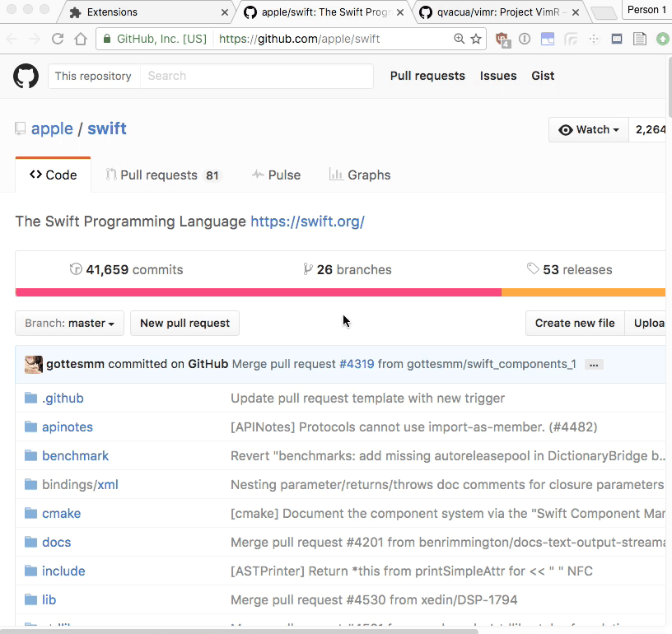Click the browser forward arrow
672x634 pixels.
pyautogui.click(x=35, y=39)
